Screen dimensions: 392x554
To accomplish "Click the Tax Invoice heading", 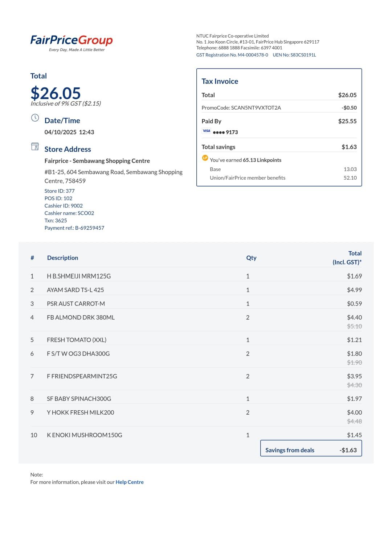I will [x=220, y=81].
